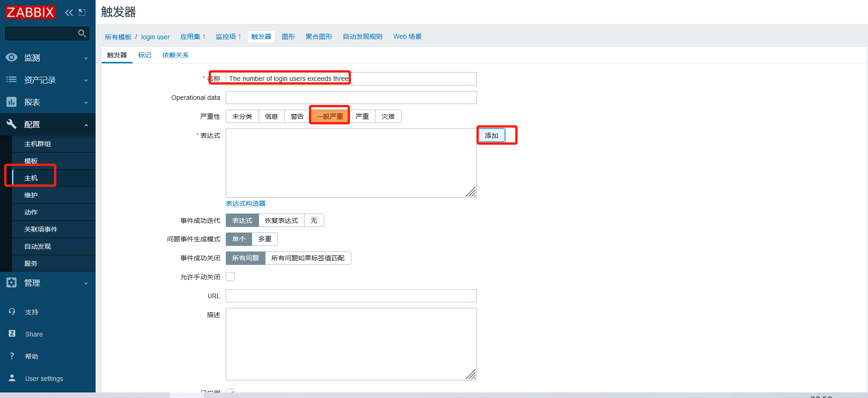Click the eye icon for 监测

click(x=12, y=57)
